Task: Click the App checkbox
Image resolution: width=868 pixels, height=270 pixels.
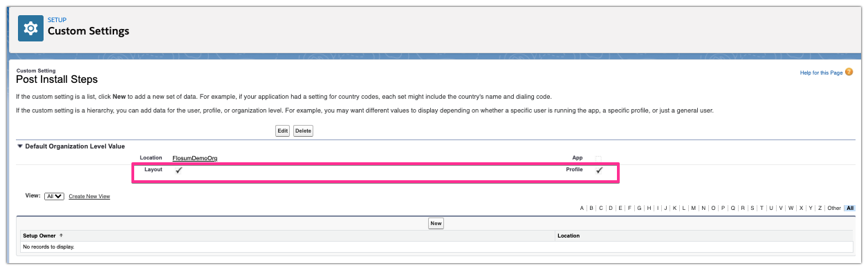Action: (598, 158)
